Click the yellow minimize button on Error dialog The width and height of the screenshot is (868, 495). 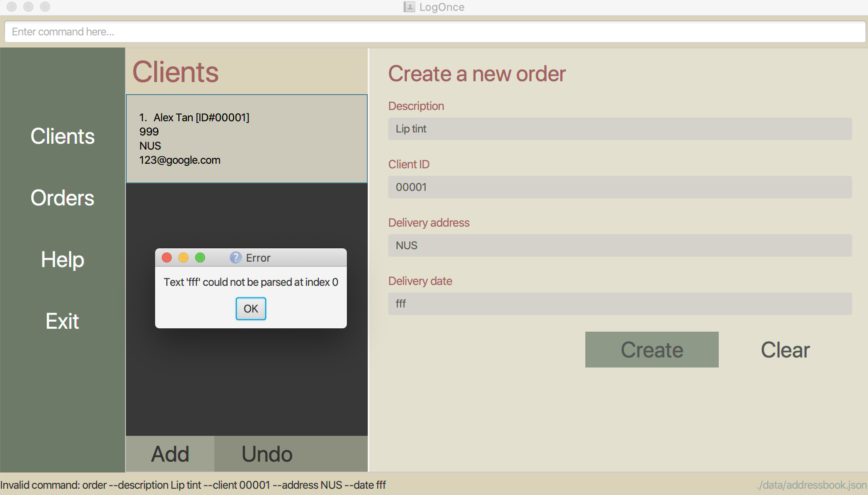(183, 257)
